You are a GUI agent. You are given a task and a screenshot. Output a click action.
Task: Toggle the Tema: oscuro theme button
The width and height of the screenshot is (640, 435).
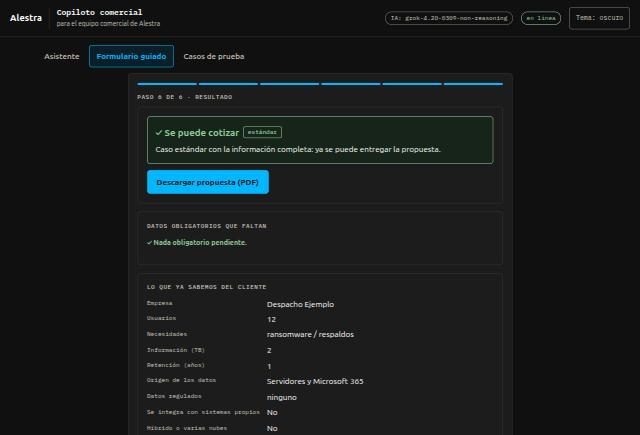(599, 18)
